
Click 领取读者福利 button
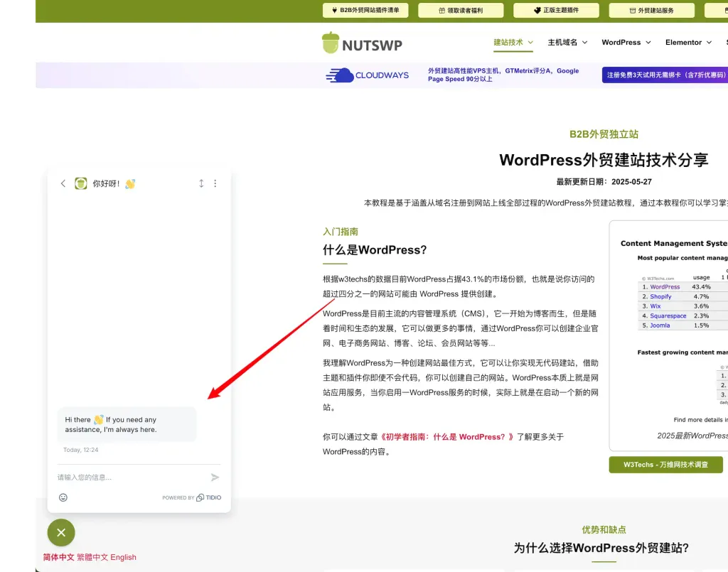[461, 10]
